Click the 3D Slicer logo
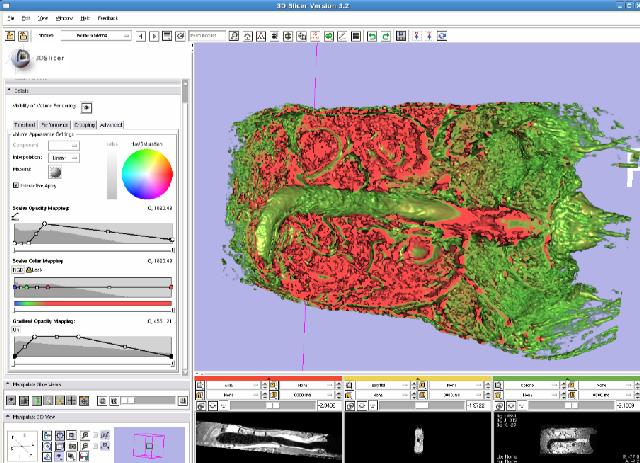Viewport: 640px width, 463px height. click(21, 59)
